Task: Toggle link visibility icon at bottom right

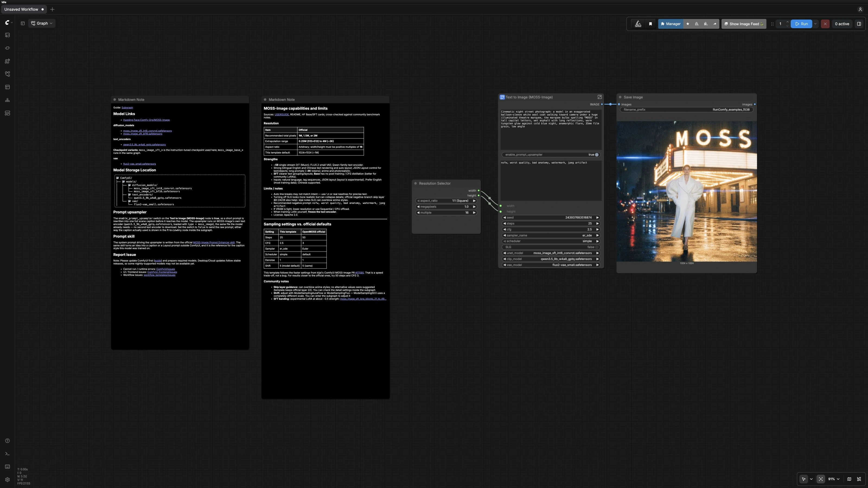Action: 859,479
